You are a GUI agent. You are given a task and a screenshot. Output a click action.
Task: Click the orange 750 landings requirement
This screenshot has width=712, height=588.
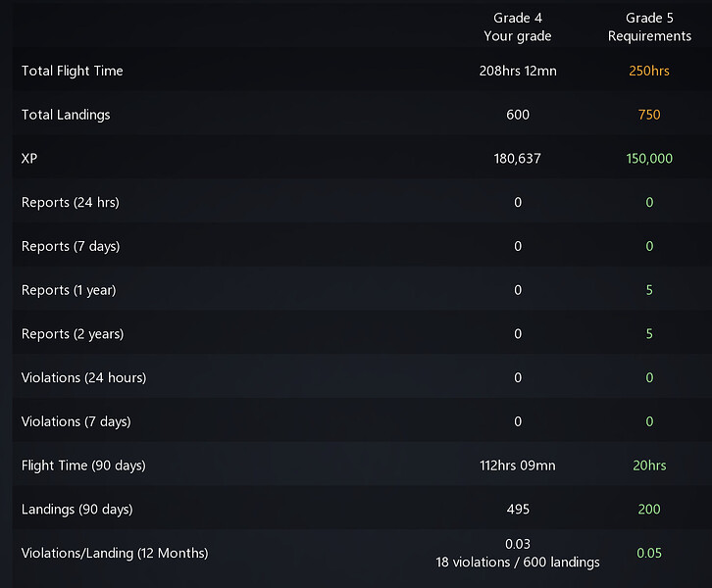(649, 115)
